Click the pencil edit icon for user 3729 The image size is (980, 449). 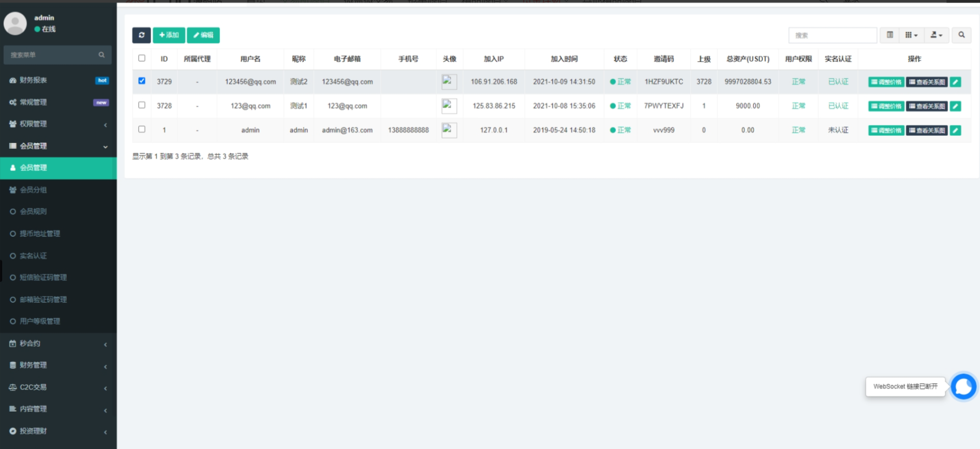pos(955,82)
